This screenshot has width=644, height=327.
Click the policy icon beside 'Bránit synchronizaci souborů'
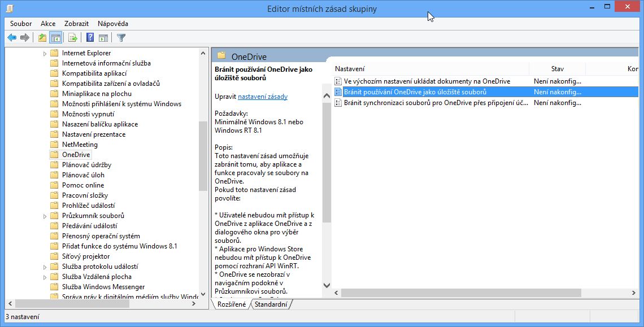[338, 103]
